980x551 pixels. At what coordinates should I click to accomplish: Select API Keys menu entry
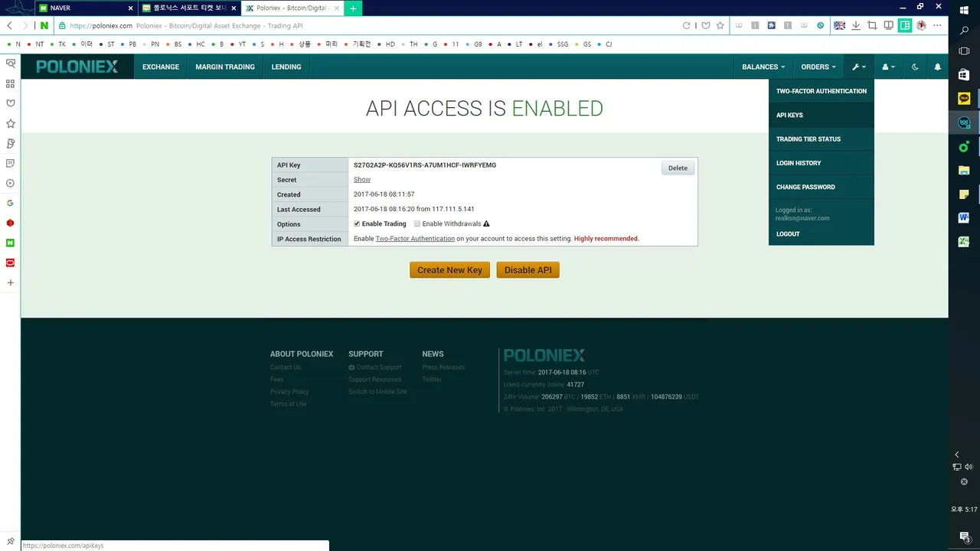coord(821,115)
